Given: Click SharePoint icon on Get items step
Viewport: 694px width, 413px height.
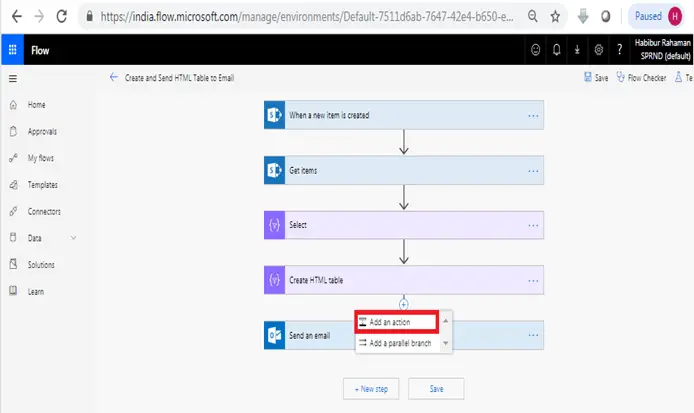Looking at the screenshot, I should tap(274, 170).
